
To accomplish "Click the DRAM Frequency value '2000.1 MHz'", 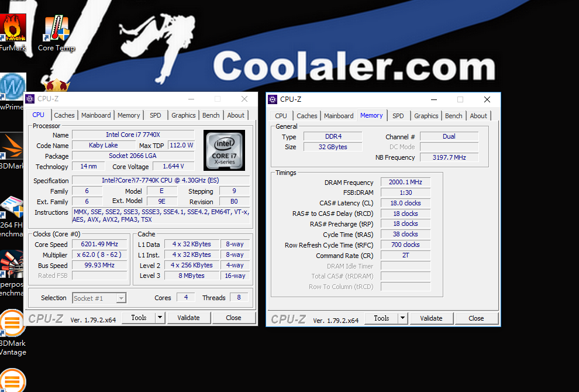I will tap(405, 182).
